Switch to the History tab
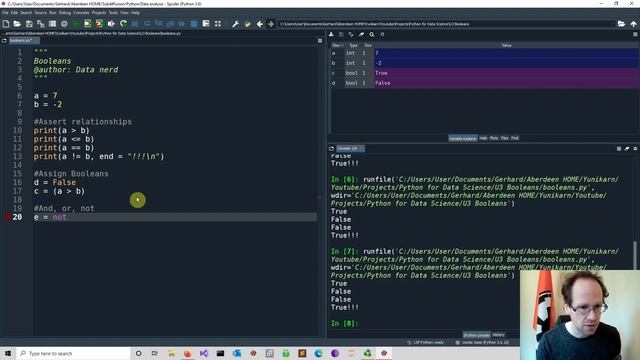This screenshot has height=360, width=640. 498,335
